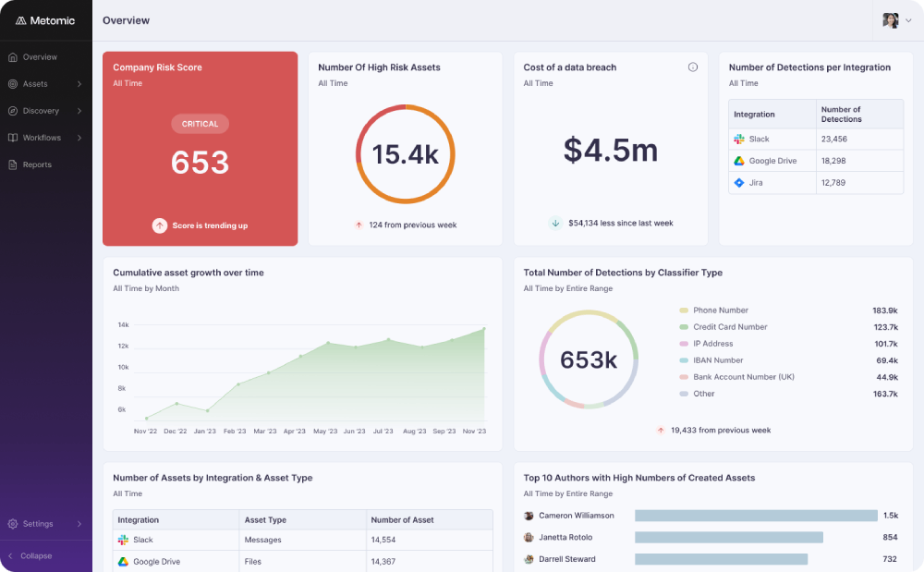Expand the Discovery sidebar submenu chevron
Screen dimensions: 924x572
[79, 111]
